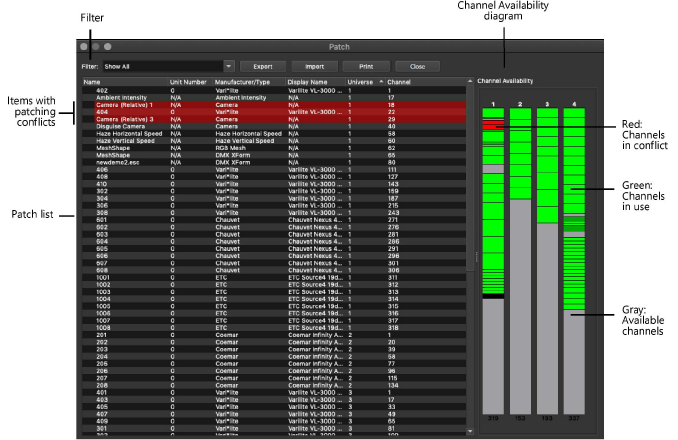Select the 401 row in universe 3
This screenshot has width=678, height=440.
point(274,392)
